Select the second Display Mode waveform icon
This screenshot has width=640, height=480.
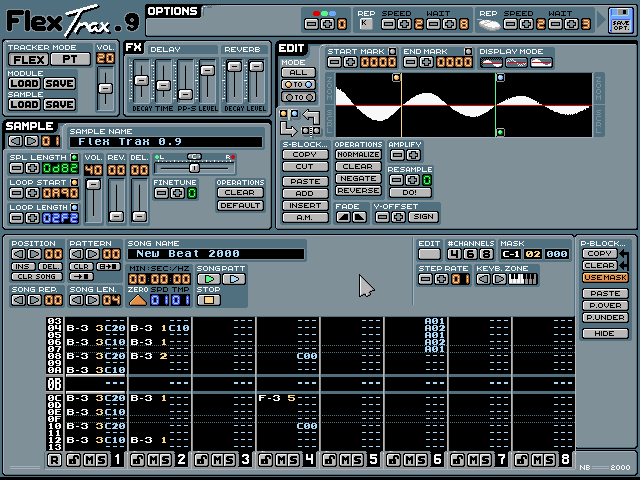516,62
